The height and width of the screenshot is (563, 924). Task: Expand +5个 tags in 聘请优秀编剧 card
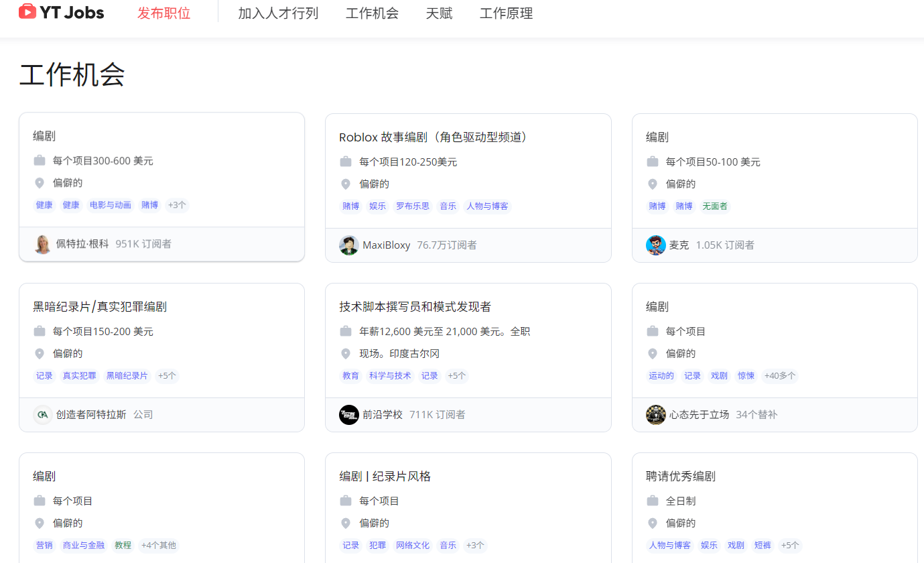791,546
